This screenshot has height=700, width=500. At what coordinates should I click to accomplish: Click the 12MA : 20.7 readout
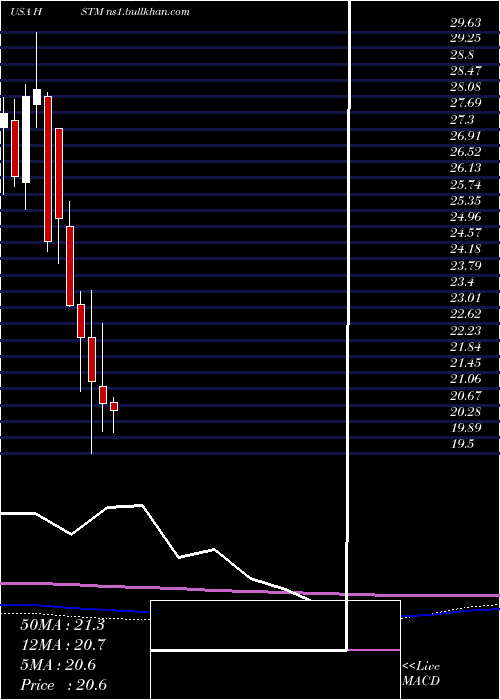coord(64,645)
